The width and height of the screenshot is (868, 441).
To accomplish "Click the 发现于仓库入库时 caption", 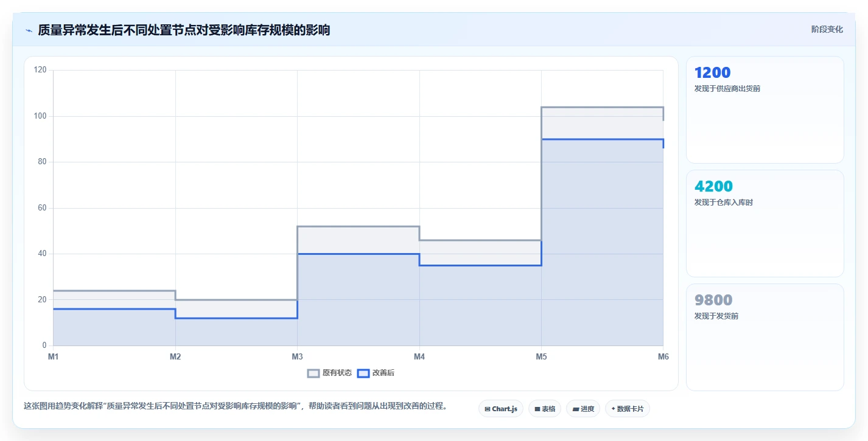I will click(723, 203).
